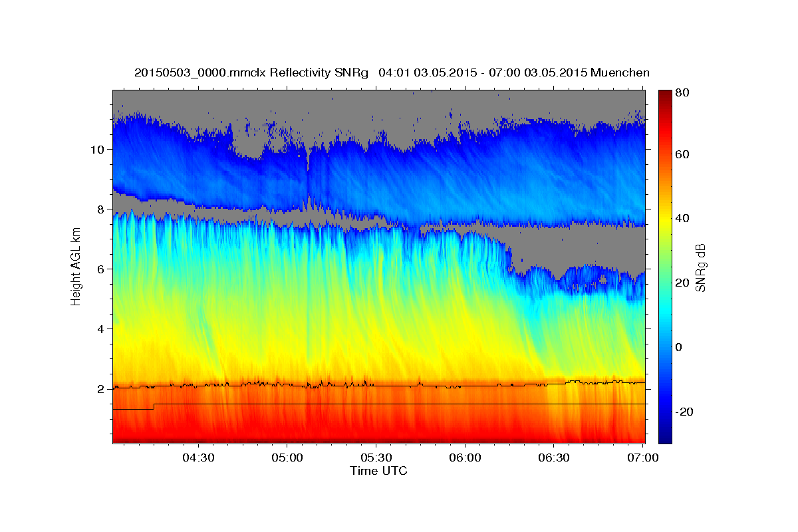Image resolution: width=798 pixels, height=532 pixels.
Task: Click the '06:30' time axis label
Action: point(554,458)
